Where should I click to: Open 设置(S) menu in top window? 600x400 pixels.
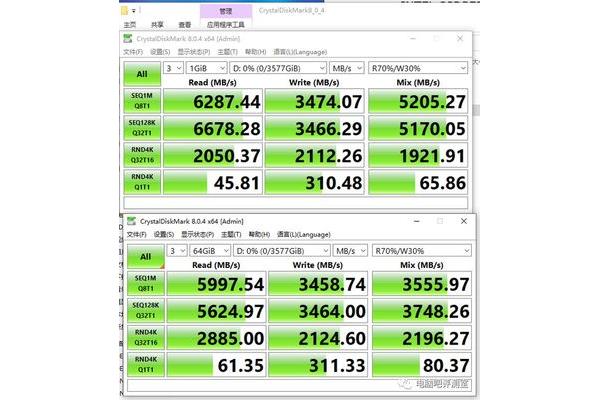(160, 52)
